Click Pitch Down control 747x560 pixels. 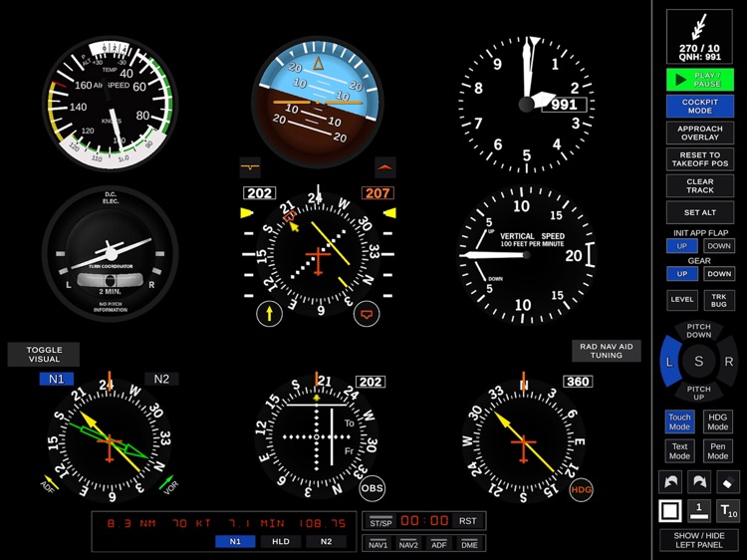click(699, 330)
